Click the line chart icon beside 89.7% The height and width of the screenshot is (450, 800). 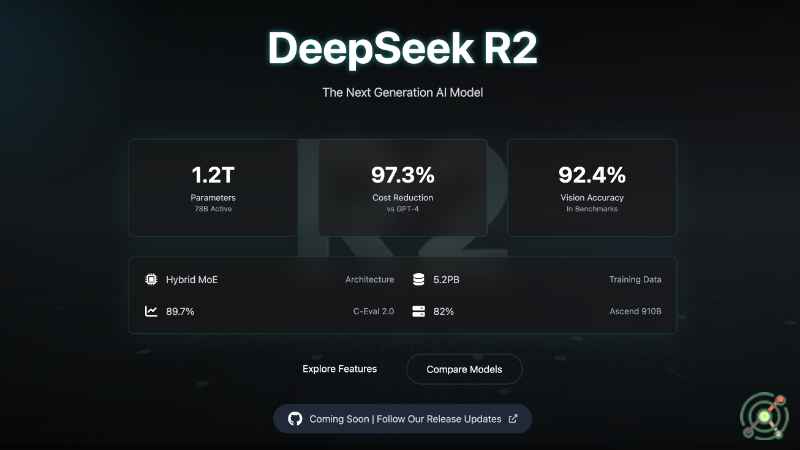pos(151,311)
